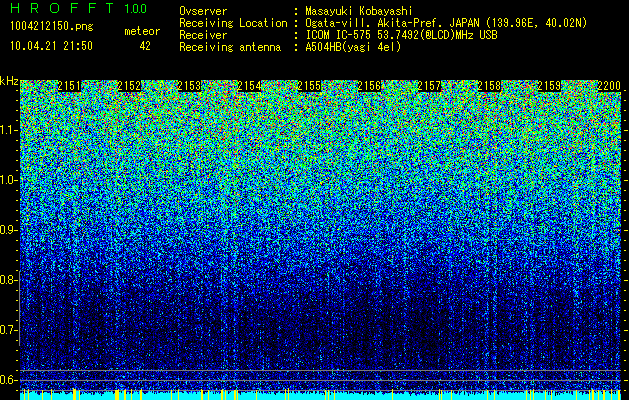
Task: Click the timestamp 10.04.21 21:50
Action: pos(51,46)
